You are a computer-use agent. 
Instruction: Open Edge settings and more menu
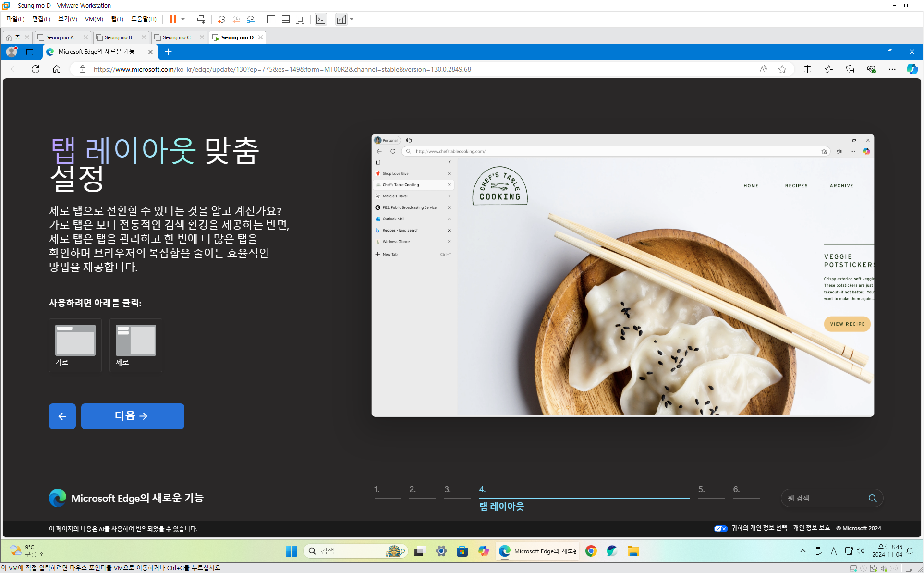click(892, 69)
